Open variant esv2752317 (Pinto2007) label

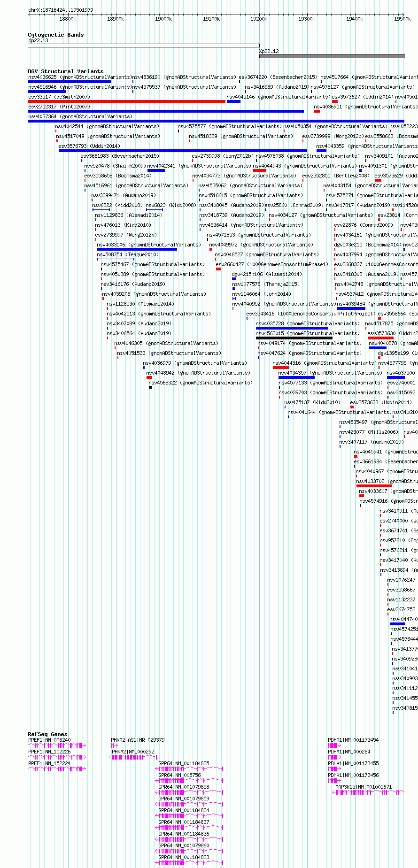pyautogui.click(x=59, y=107)
